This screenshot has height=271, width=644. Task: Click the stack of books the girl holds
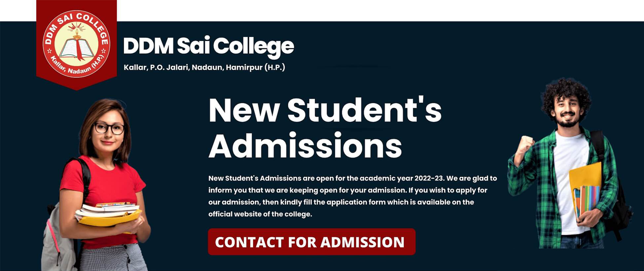(108, 214)
